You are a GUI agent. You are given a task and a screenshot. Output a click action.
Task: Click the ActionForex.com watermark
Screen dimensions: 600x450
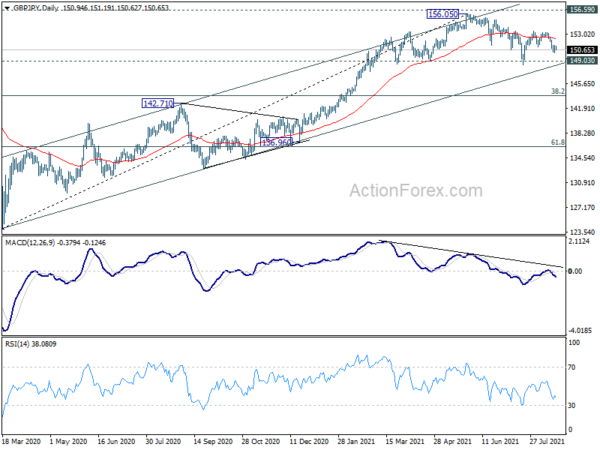[x=416, y=191]
